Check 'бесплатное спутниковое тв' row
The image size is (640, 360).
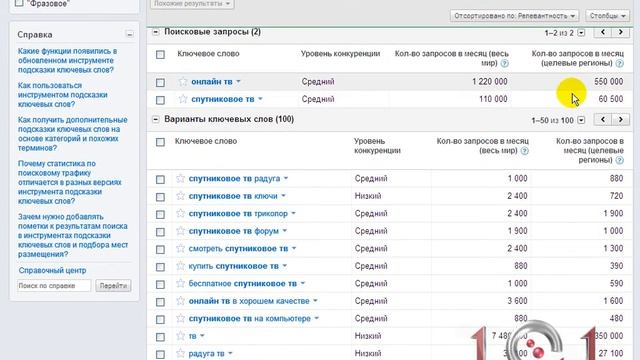pyautogui.click(x=160, y=284)
